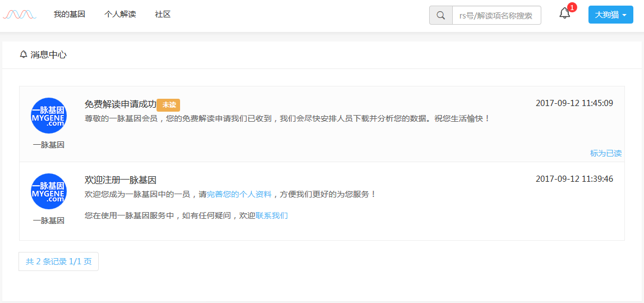The height and width of the screenshot is (303, 644).
Task: Open the 免费解读申请成功 message title
Action: 121,104
